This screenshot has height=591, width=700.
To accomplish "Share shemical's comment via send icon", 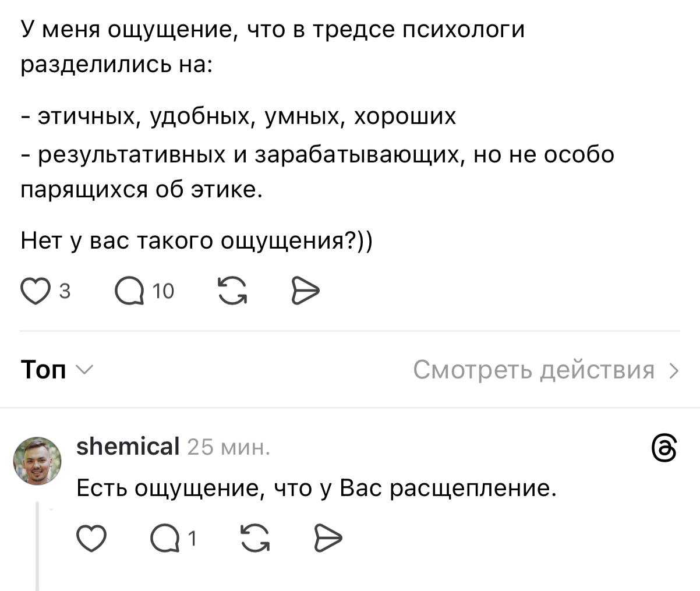I will [327, 538].
